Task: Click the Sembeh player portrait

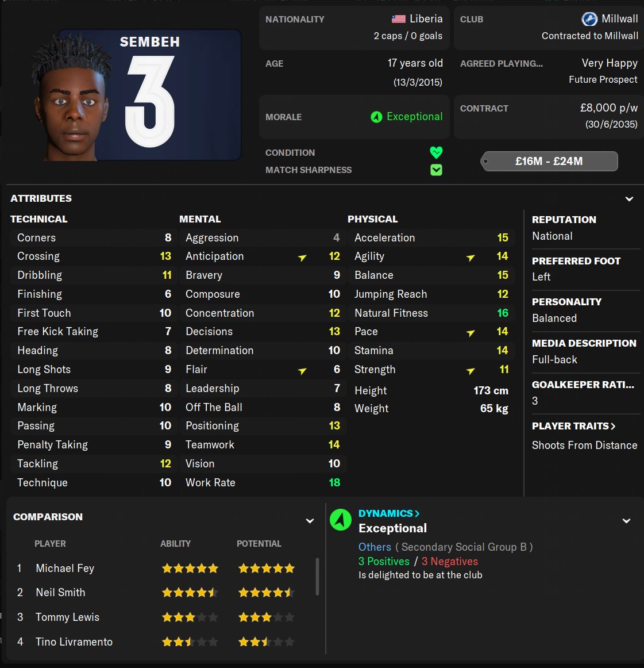Action: (71, 98)
